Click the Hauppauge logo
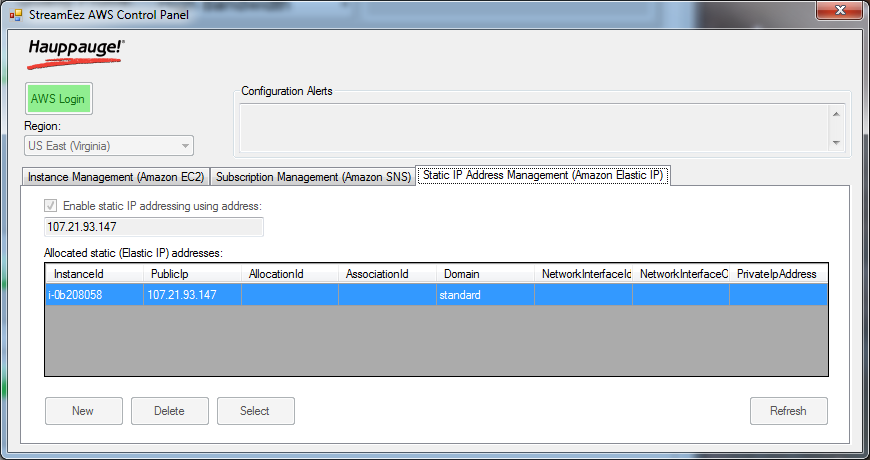The height and width of the screenshot is (460, 870). pos(75,52)
